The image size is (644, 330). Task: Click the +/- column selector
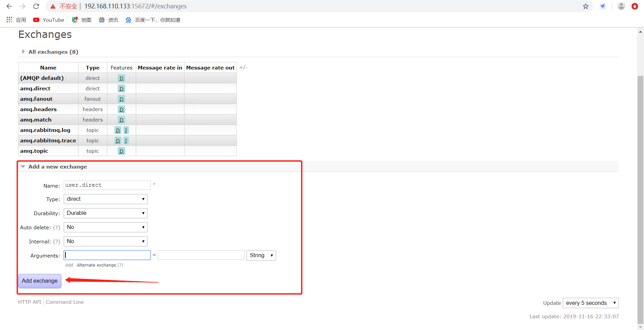[x=244, y=67]
